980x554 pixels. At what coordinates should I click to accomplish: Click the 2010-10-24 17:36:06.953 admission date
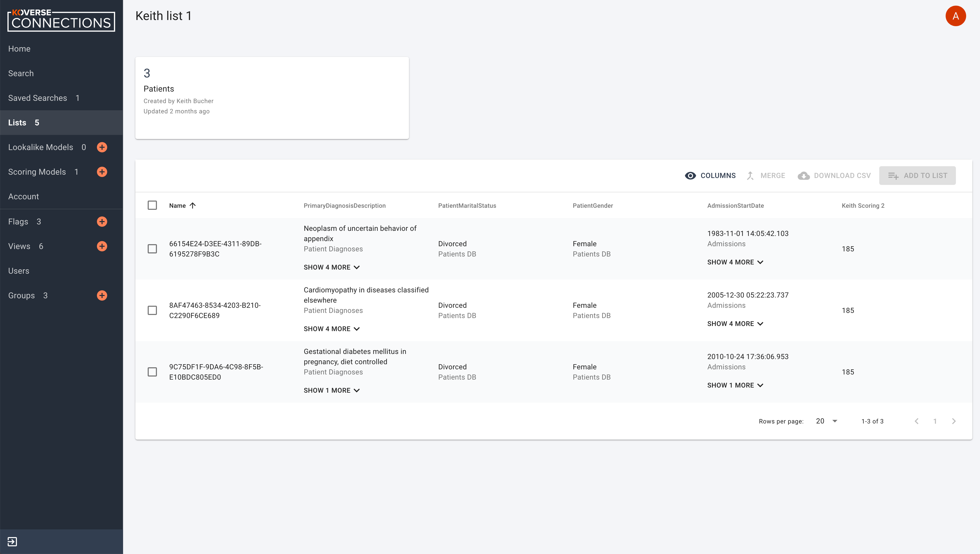coord(748,357)
